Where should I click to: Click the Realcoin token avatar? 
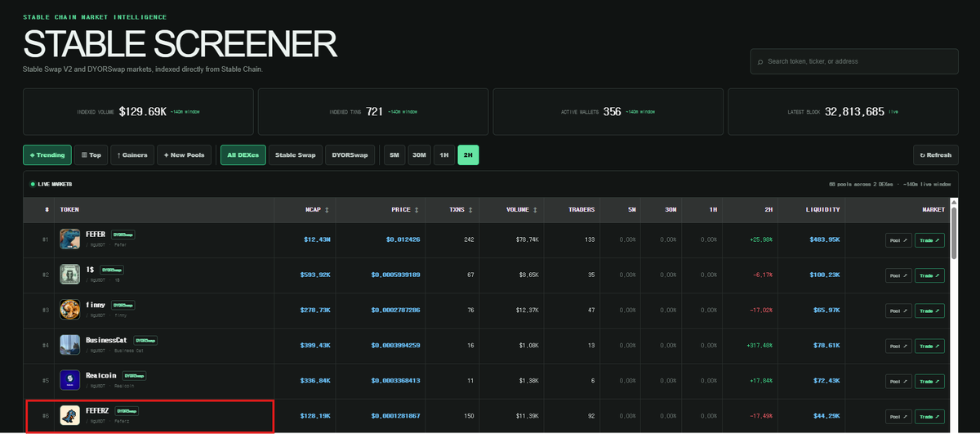pos(70,380)
